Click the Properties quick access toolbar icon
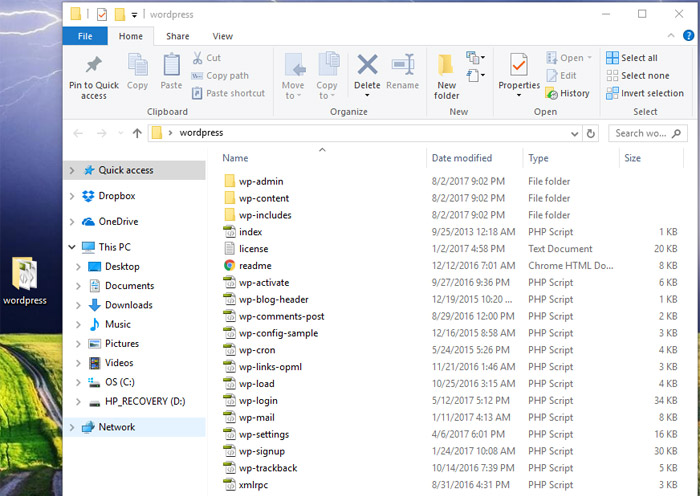Image resolution: width=700 pixels, height=496 pixels. [102, 15]
